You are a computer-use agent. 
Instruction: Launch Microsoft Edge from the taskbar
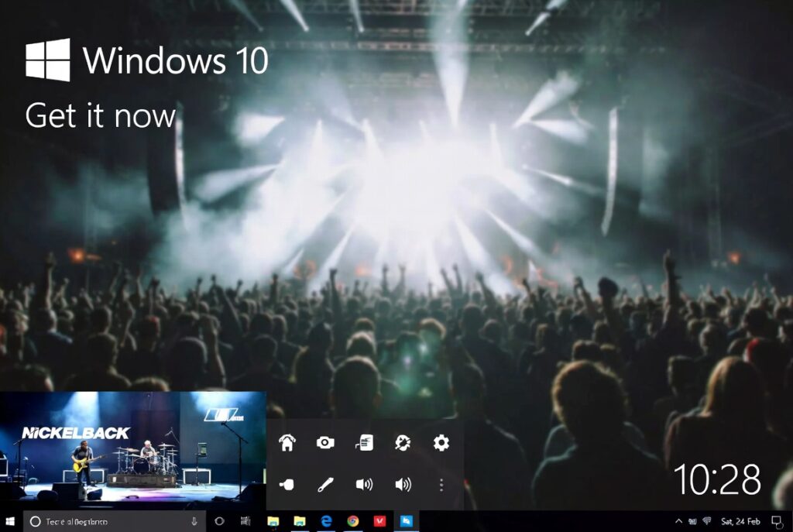(326, 522)
